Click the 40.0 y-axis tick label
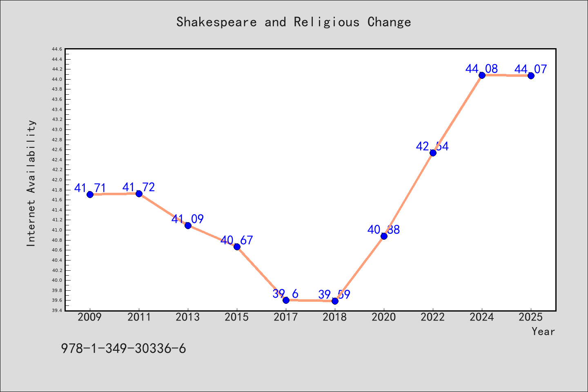This screenshot has width=588, height=392. tap(57, 280)
